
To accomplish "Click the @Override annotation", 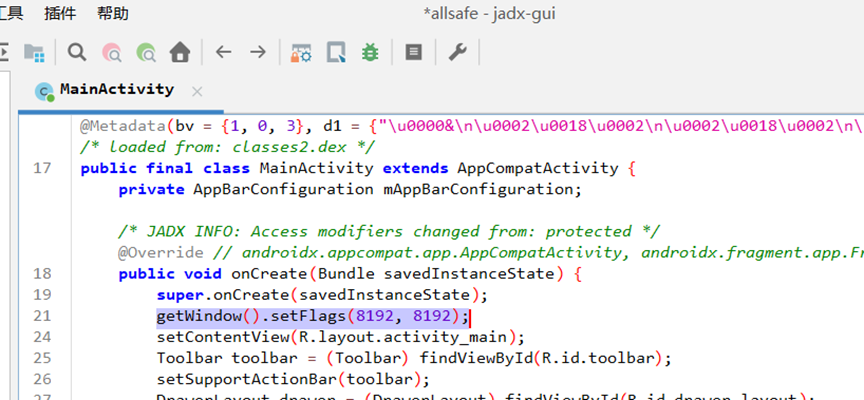I will [160, 253].
